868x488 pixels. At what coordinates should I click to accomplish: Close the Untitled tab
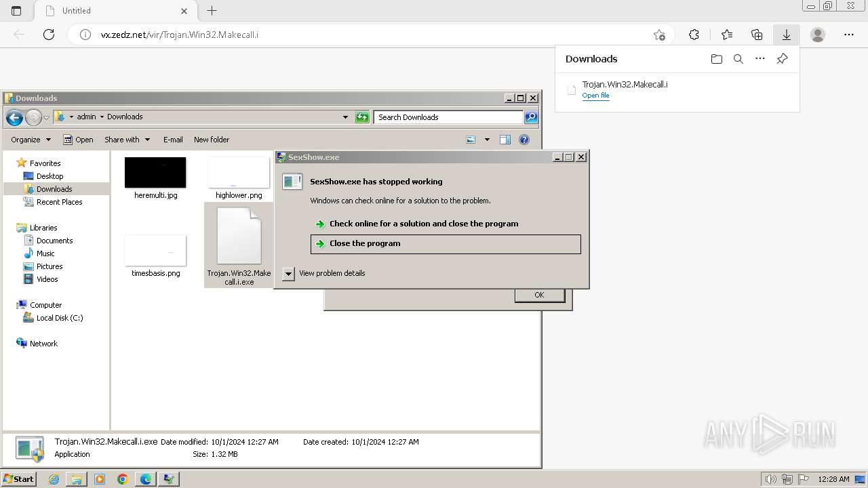click(184, 11)
